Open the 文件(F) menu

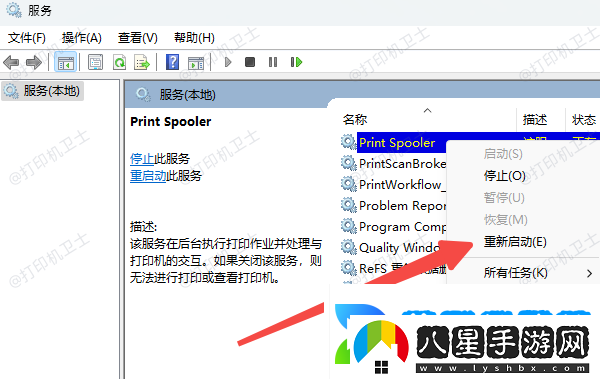[27, 38]
